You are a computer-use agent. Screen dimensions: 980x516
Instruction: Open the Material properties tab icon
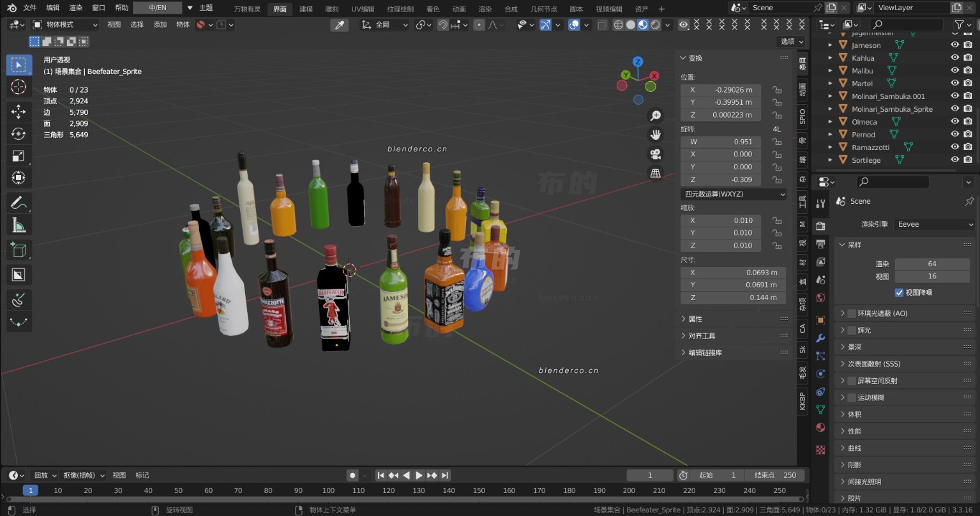click(821, 427)
